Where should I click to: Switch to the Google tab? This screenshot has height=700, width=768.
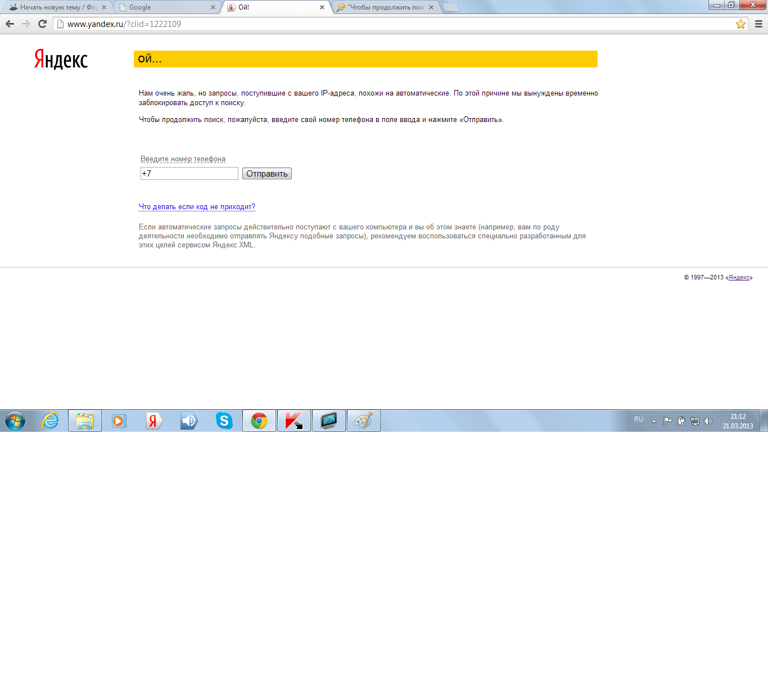click(x=163, y=7)
